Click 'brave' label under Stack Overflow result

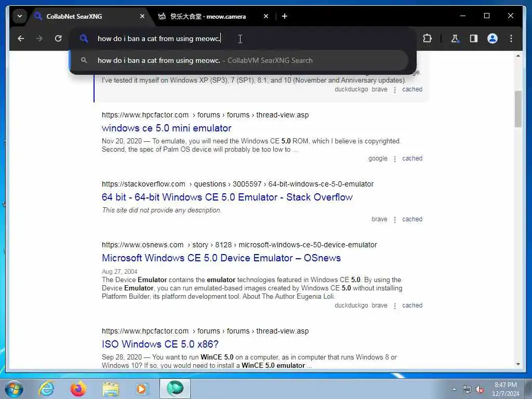[379, 219]
